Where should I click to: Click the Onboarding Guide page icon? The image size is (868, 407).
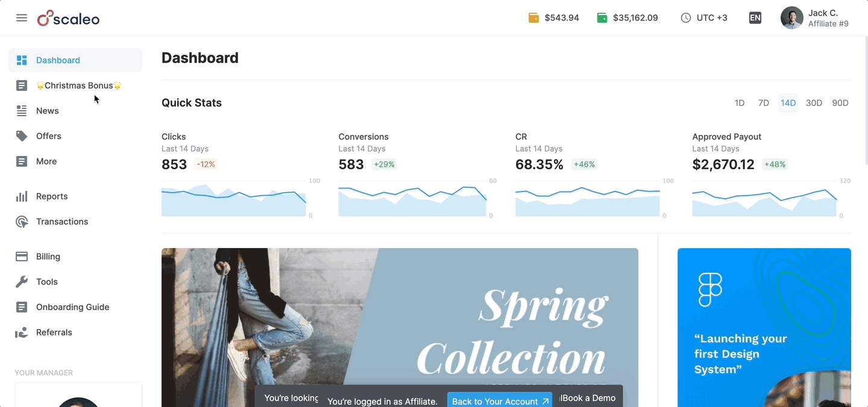click(x=22, y=307)
